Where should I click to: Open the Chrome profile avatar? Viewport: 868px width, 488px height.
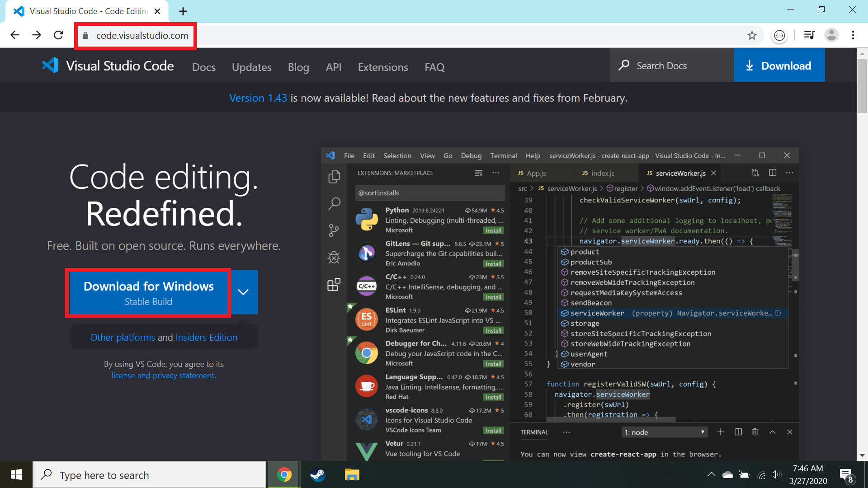831,35
